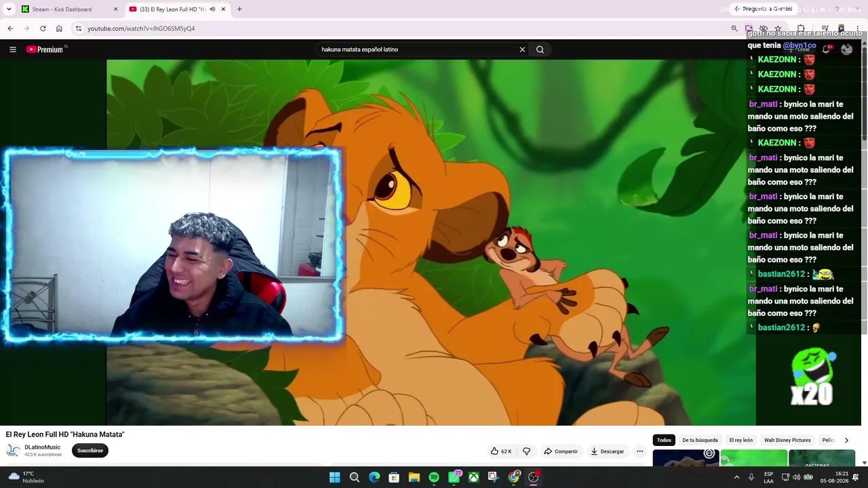Open the YouTube account avatar menu

(846, 49)
